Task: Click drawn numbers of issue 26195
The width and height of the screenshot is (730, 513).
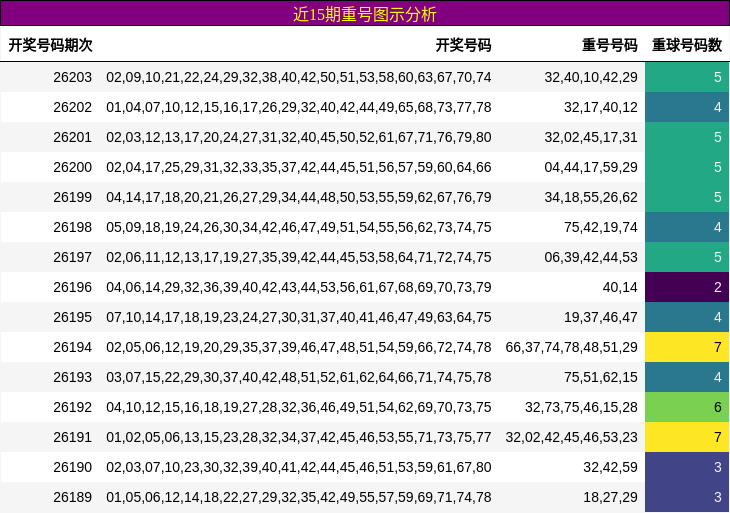Action: click(299, 317)
